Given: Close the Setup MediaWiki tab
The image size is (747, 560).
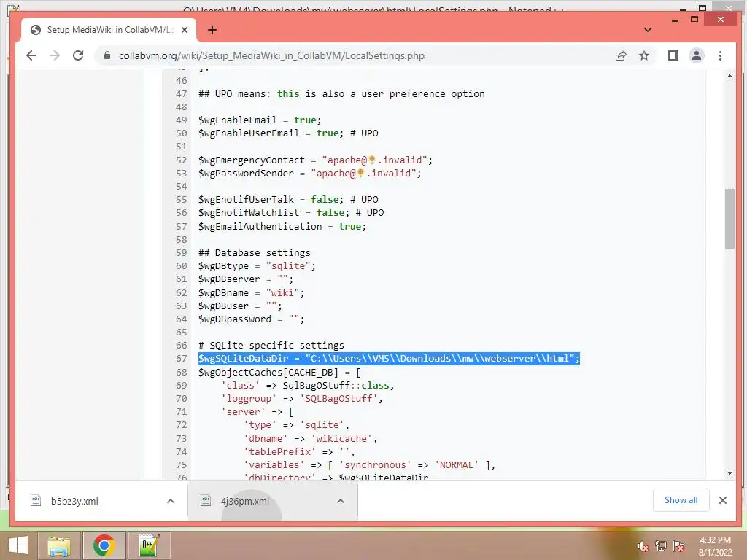Looking at the screenshot, I should point(185,30).
